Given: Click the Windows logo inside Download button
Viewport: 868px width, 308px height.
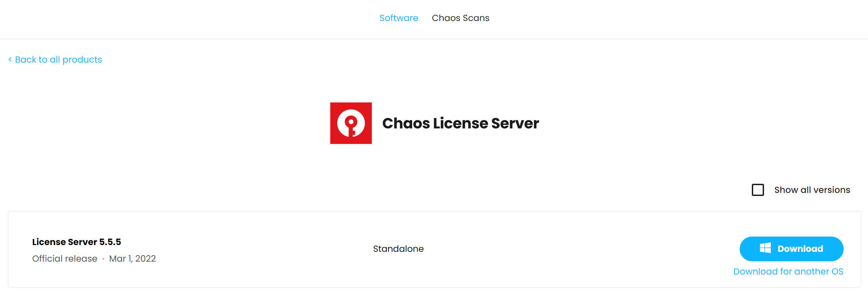Looking at the screenshot, I should [765, 248].
